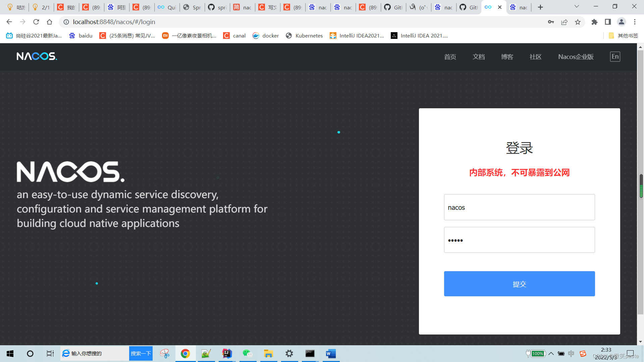Switch to the 2/1 tab

coord(41,7)
